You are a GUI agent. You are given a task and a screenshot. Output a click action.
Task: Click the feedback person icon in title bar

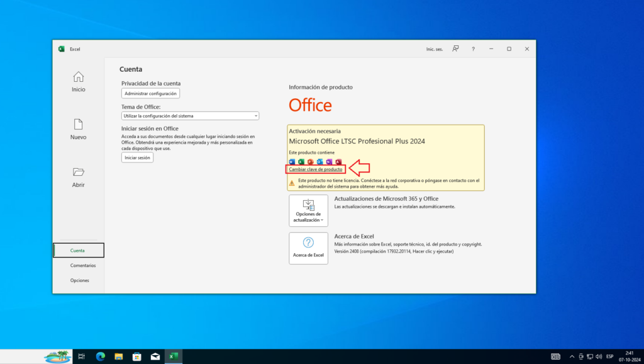pos(455,48)
